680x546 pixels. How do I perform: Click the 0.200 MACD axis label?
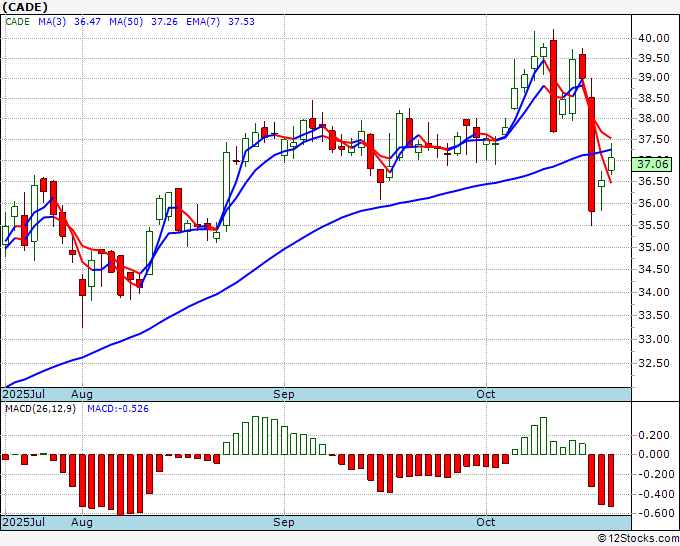point(654,435)
